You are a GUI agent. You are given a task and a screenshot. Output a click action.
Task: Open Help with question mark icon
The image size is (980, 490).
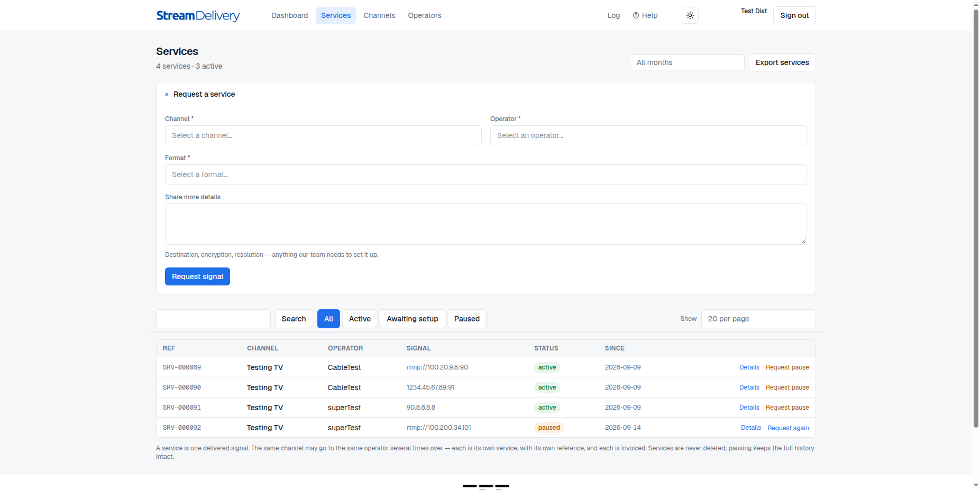point(645,15)
